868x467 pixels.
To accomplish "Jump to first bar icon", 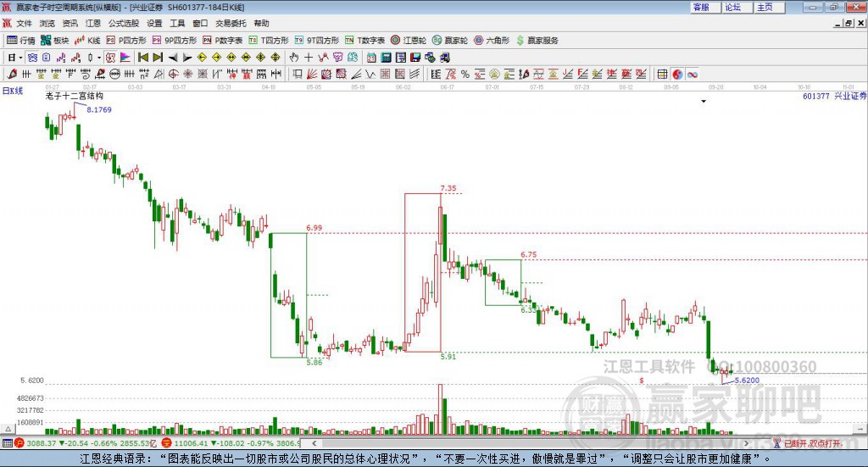I will click(x=142, y=58).
